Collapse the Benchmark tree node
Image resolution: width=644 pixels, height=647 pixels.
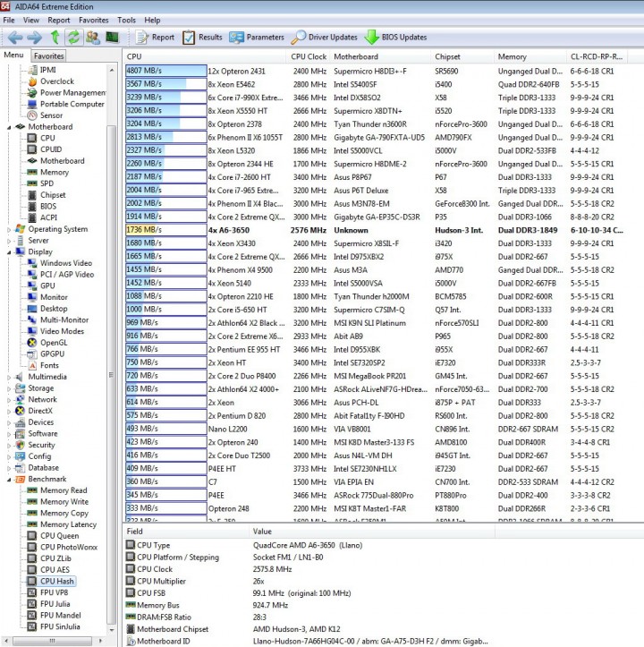coord(9,480)
